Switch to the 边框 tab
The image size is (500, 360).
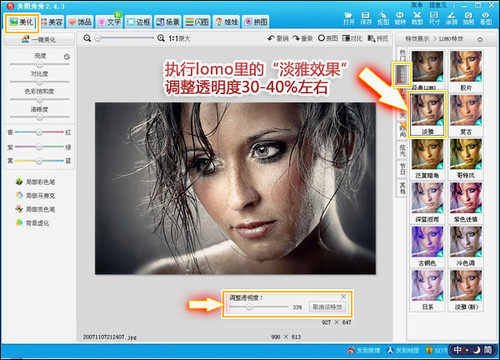pyautogui.click(x=139, y=22)
